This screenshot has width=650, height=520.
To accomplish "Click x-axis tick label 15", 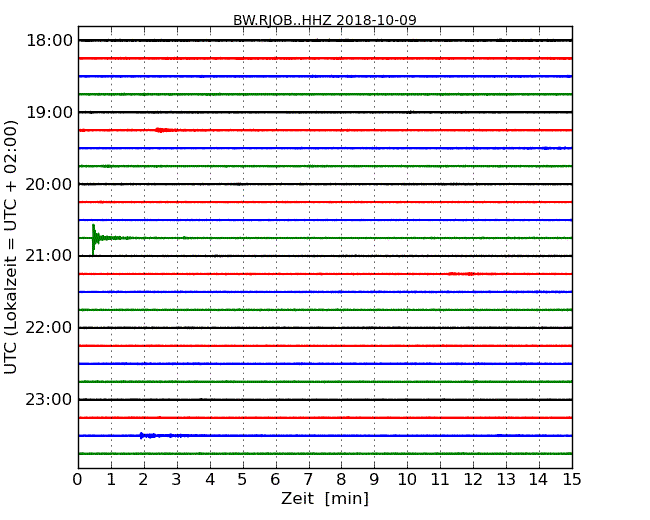I will pyautogui.click(x=572, y=479).
